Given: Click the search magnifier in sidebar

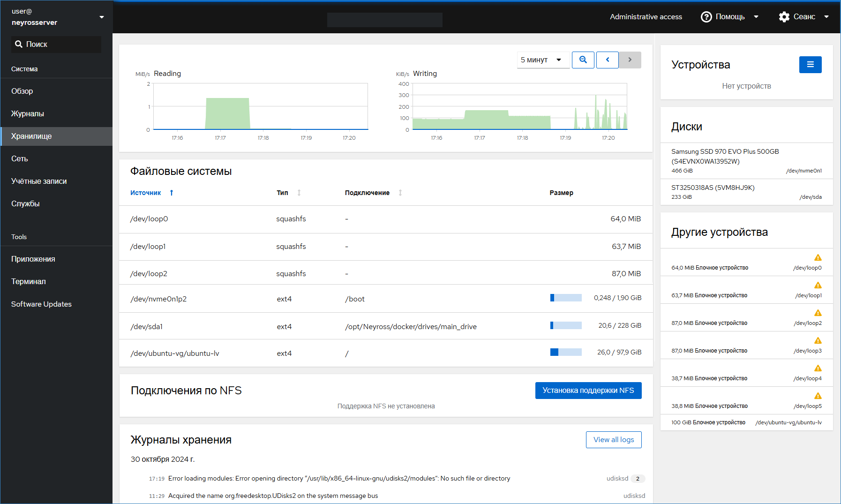Looking at the screenshot, I should click(19, 44).
